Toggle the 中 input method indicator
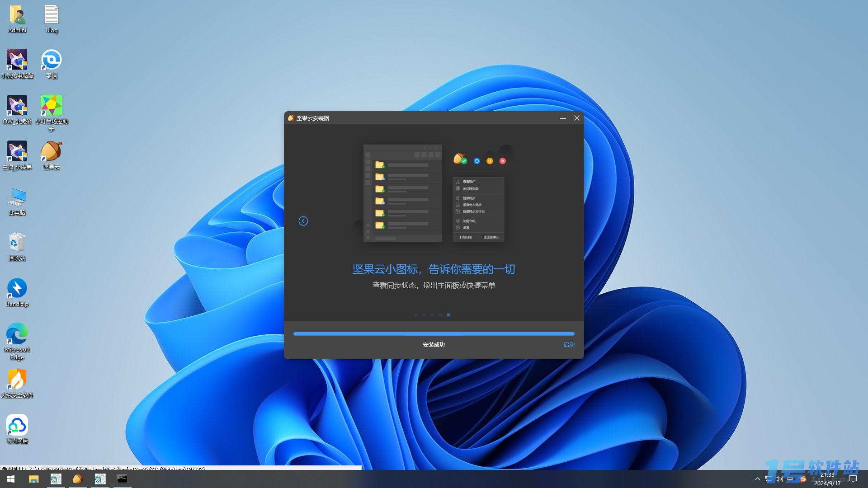 (790, 479)
